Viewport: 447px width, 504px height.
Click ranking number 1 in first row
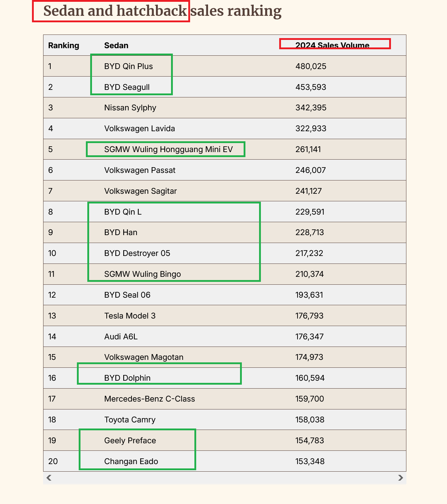tap(50, 66)
